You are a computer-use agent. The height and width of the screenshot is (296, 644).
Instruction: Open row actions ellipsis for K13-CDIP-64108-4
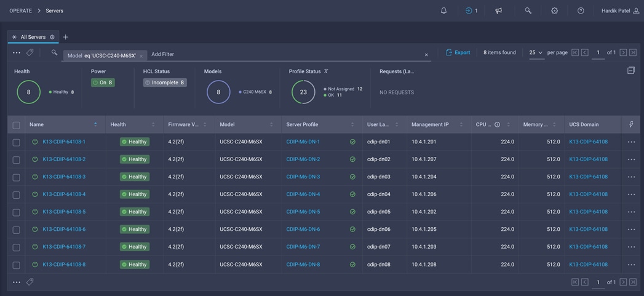[x=631, y=194]
